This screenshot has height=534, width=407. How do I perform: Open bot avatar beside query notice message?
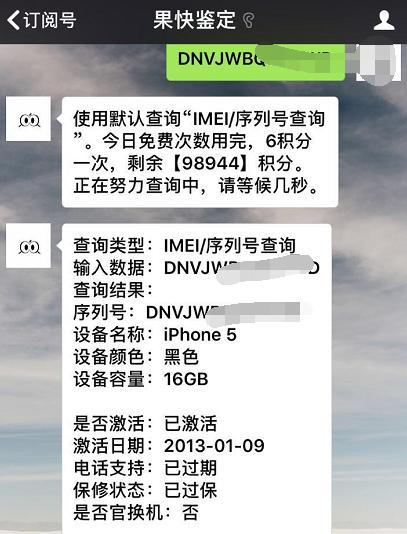pos(28,119)
